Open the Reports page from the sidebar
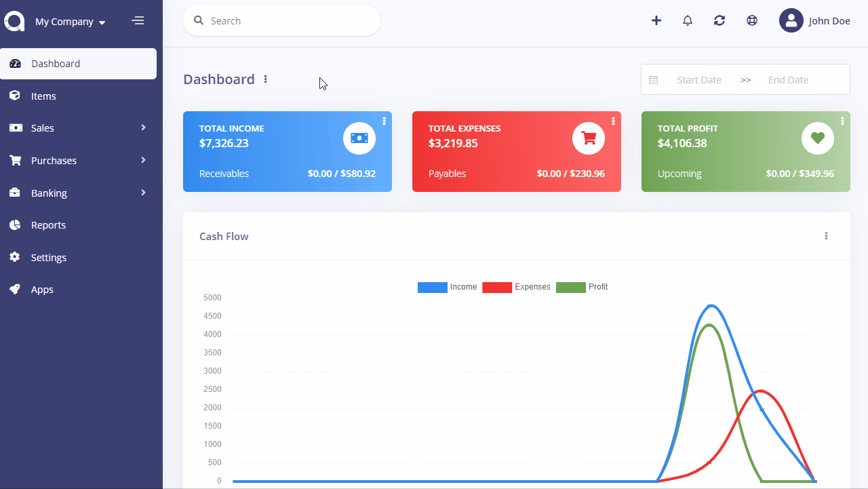Image resolution: width=868 pixels, height=489 pixels. 48,225
